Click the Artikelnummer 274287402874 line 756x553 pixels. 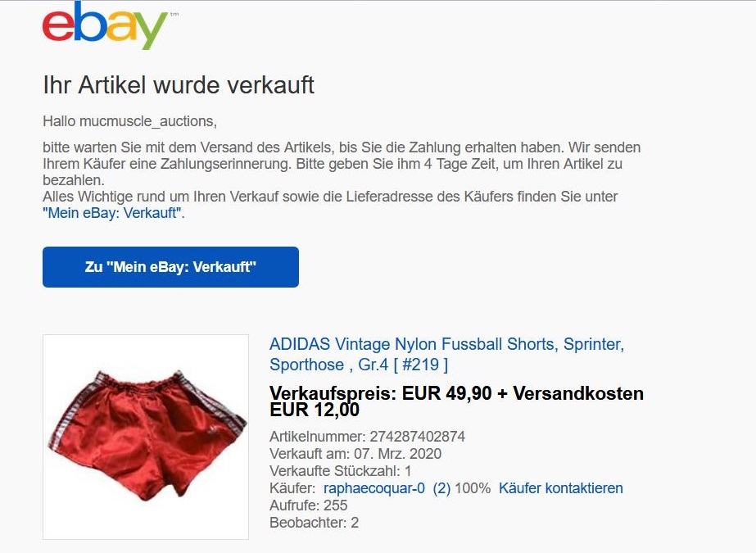(x=367, y=437)
